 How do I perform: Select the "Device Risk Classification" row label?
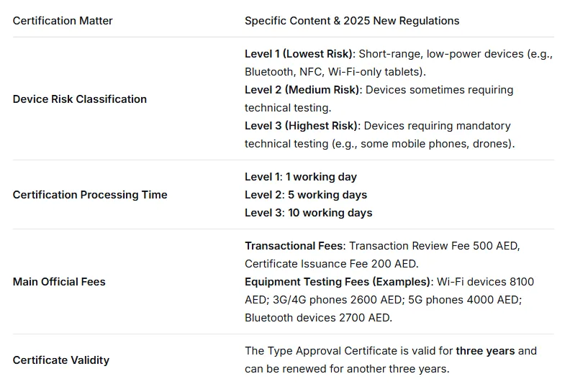point(80,99)
